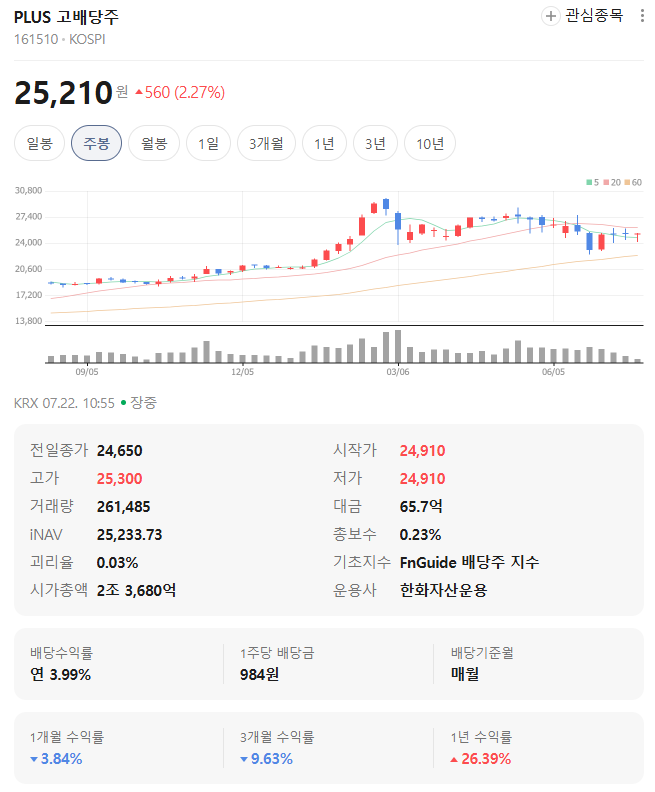Click the 161510 · KOSPI ticker code

coord(60,39)
